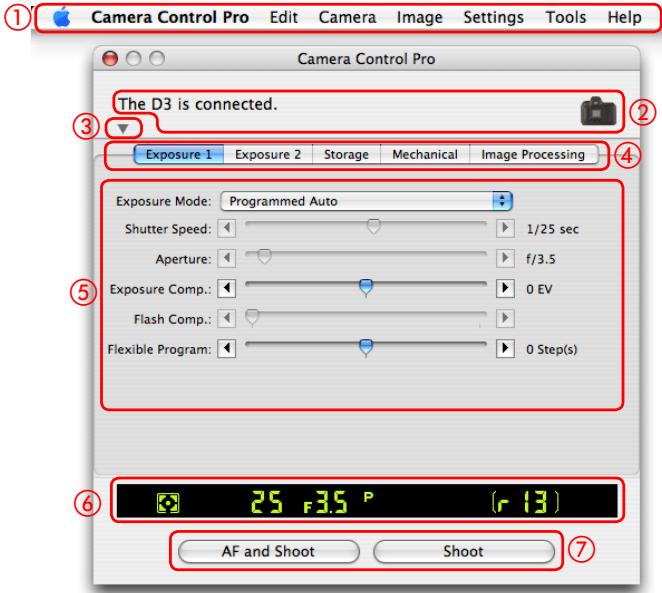Click the Flash Comp. left arrow

[x=227, y=318]
